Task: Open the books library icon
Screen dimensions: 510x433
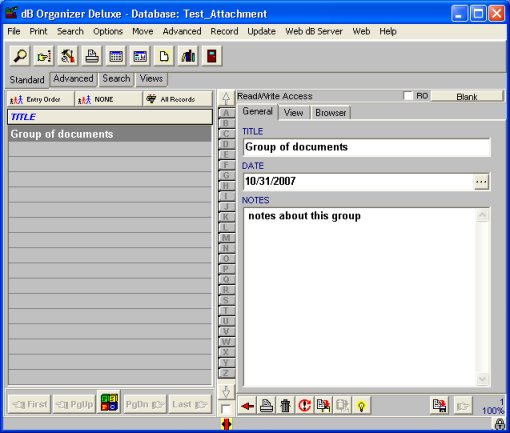Action: tap(188, 56)
